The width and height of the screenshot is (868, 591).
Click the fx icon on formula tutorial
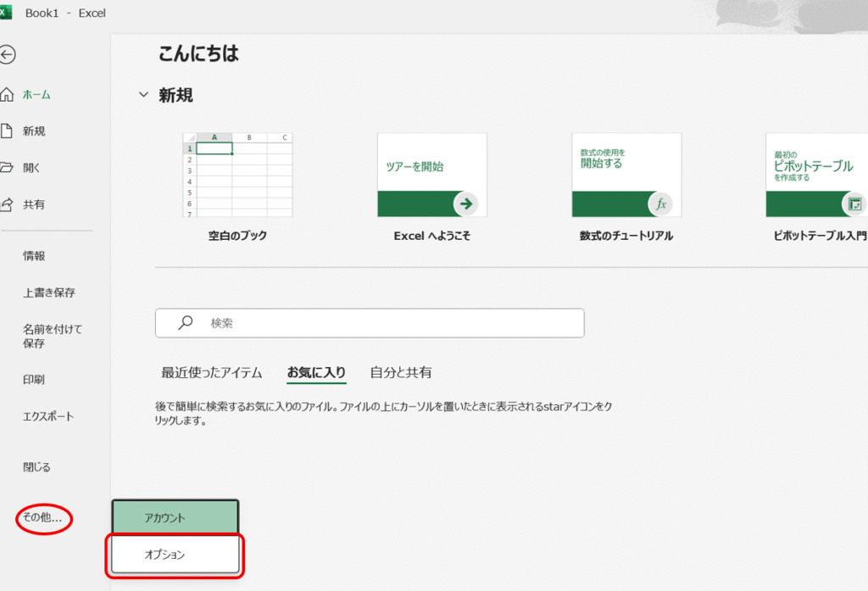[x=660, y=204]
